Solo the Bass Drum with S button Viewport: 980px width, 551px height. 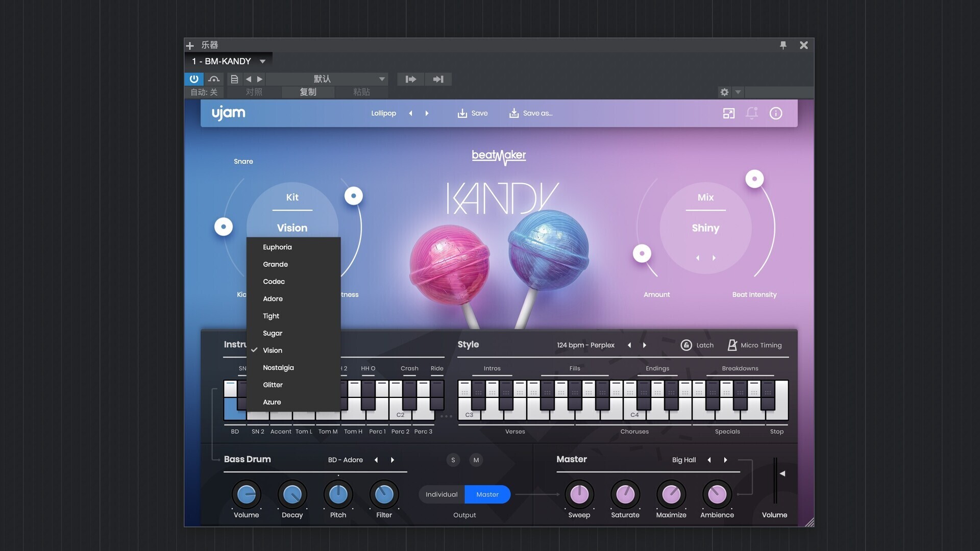[x=453, y=460]
